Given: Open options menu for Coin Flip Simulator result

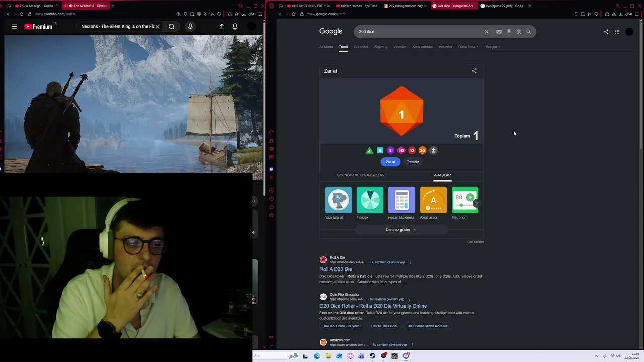Looking at the screenshot, I should coord(410,299).
